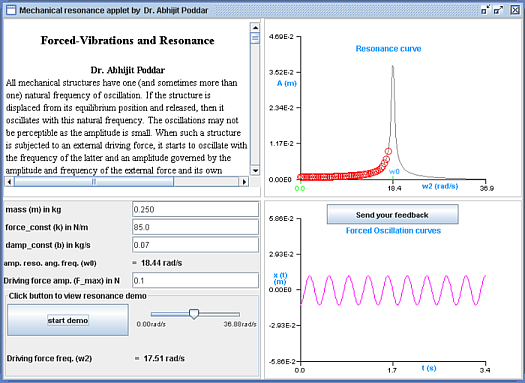Click the "x (t) (m)" axis label
Screen dimensions: 525x383
[x=280, y=279]
